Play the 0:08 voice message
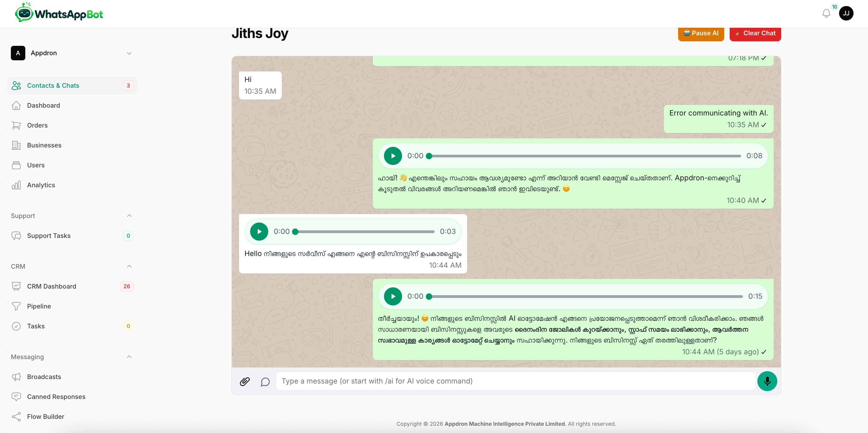This screenshot has width=868, height=433. 393,156
